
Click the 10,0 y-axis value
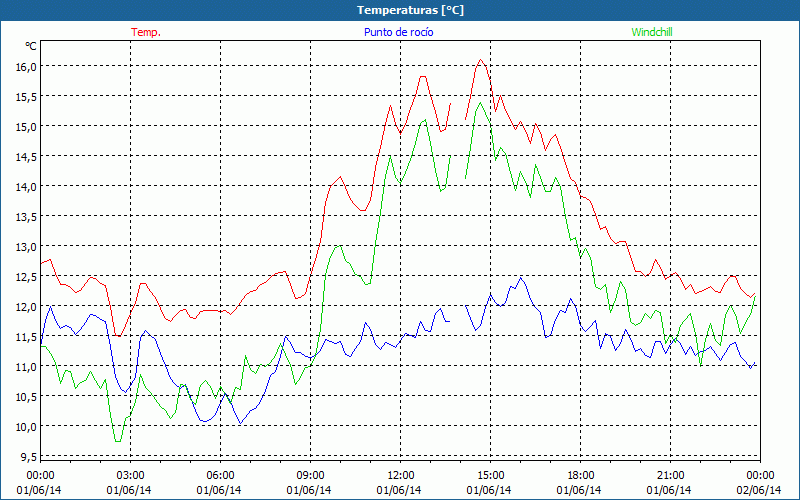tap(26, 427)
